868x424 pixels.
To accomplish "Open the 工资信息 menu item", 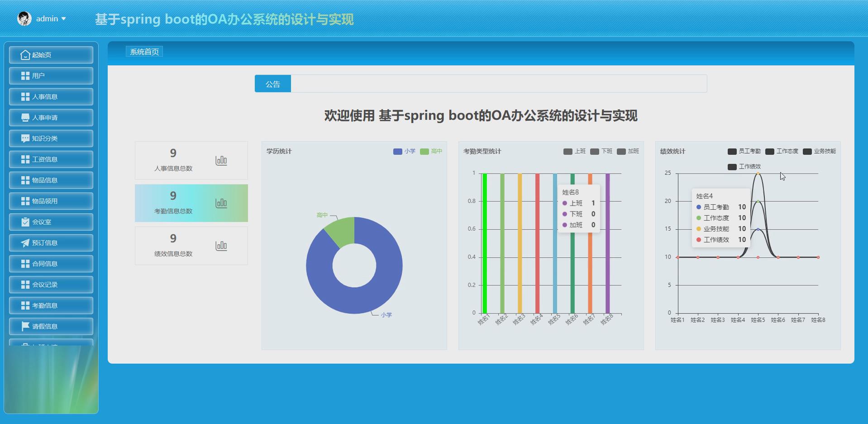I will coord(51,159).
